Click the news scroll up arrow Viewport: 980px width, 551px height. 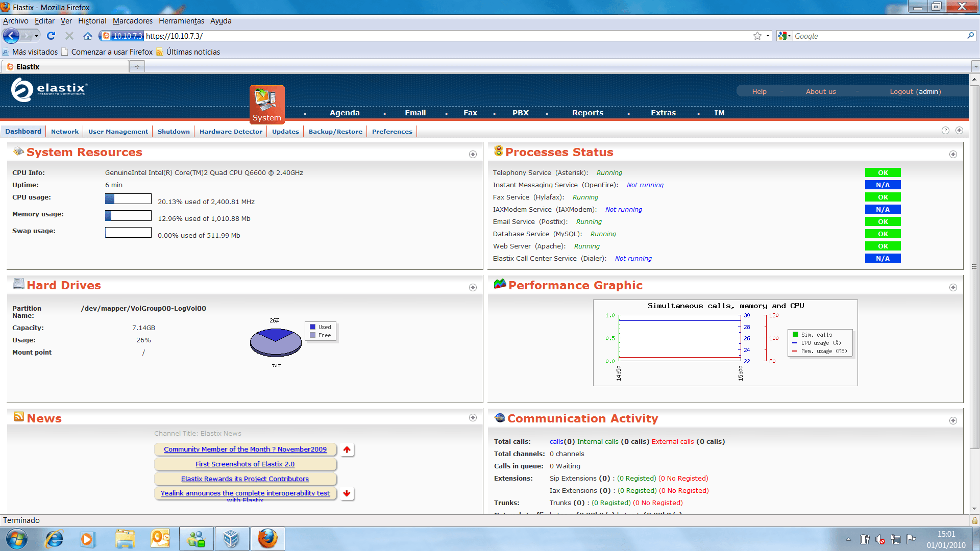[347, 449]
